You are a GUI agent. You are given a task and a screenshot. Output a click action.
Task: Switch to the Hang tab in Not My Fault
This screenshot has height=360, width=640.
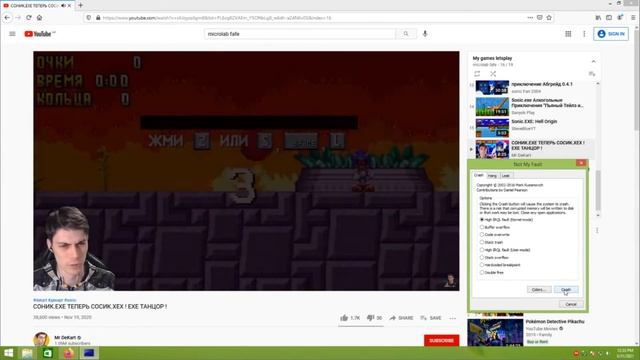(x=492, y=176)
